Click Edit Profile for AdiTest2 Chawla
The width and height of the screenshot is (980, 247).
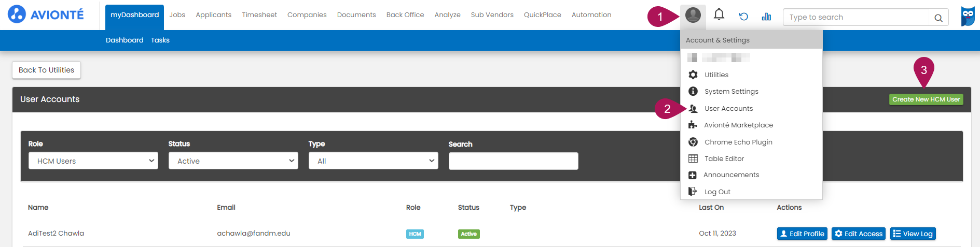(x=802, y=234)
